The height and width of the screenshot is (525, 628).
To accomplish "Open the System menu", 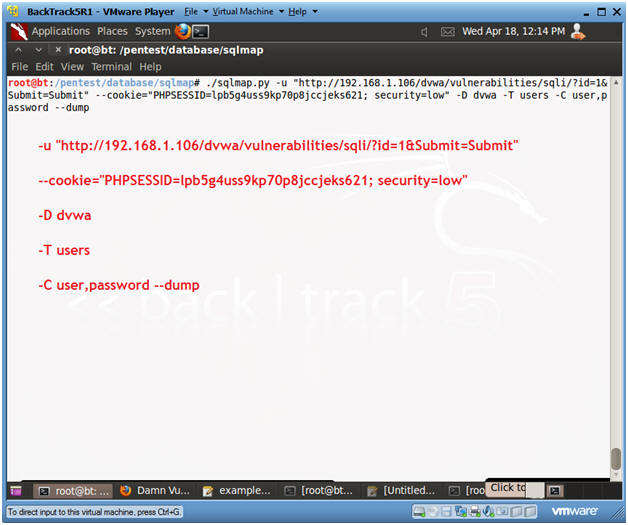I will (x=152, y=31).
